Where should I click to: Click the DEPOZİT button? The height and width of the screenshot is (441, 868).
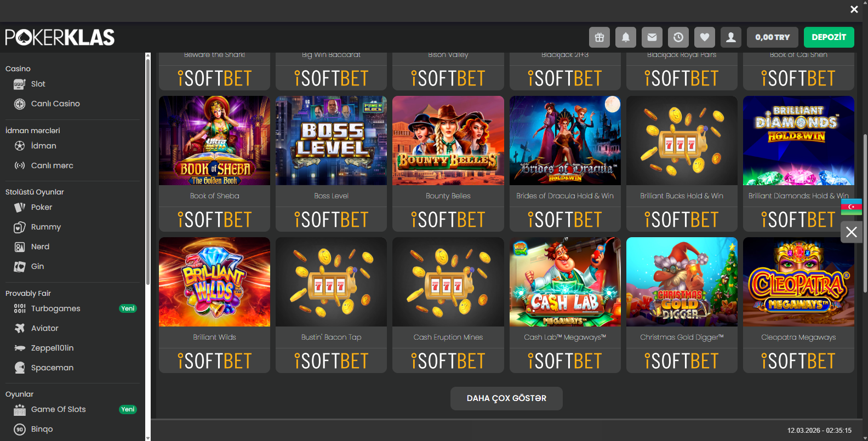[829, 37]
